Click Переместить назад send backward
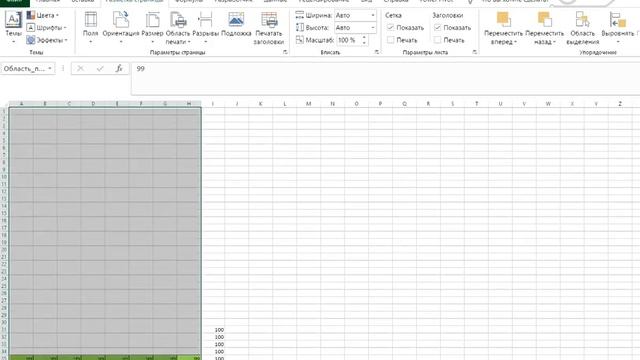The image size is (640, 360). pos(544,28)
